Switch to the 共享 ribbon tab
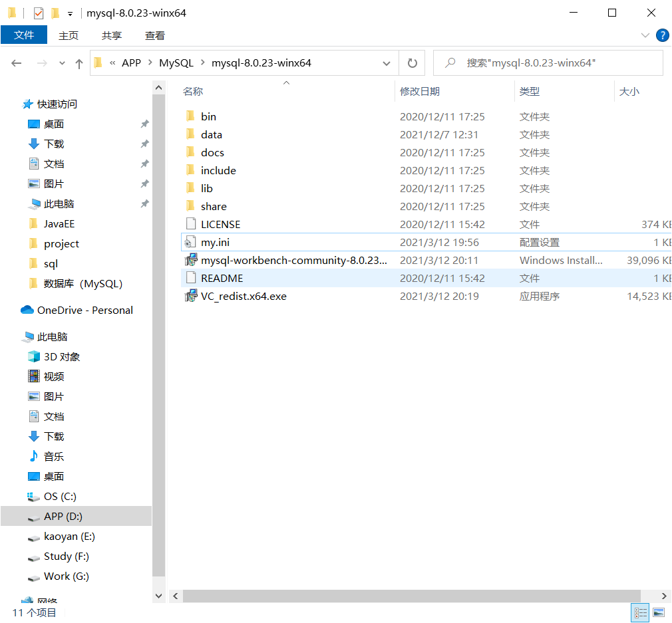672x623 pixels. (111, 35)
